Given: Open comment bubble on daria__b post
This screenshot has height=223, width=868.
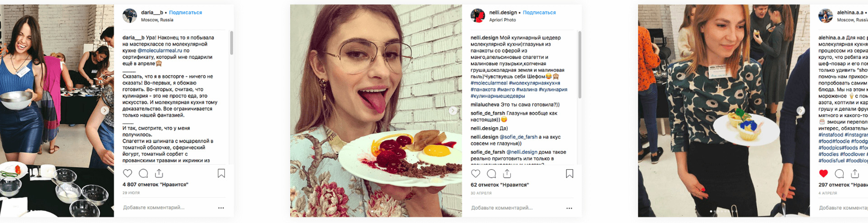Looking at the screenshot, I should pos(143,173).
